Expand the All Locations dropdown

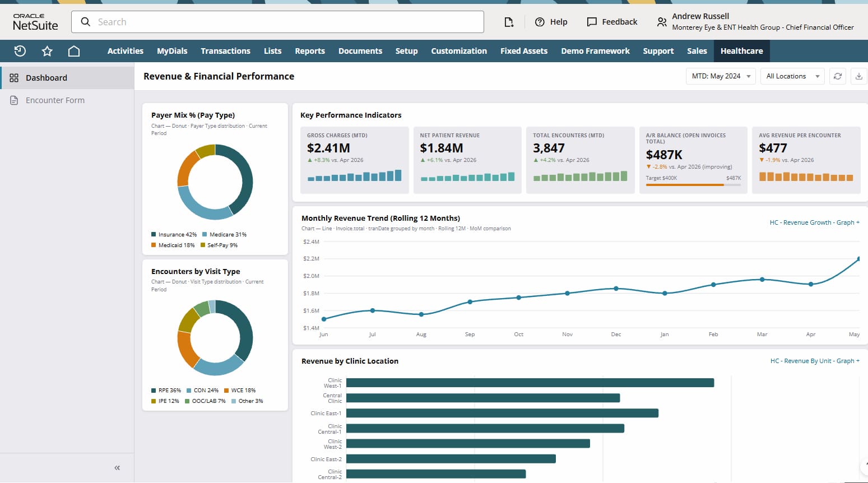[x=792, y=76]
